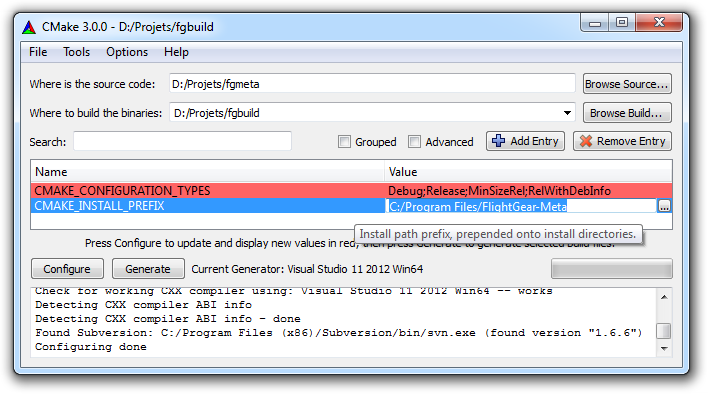This screenshot has height=394, width=708.
Task: Click the Browse Source button
Action: pyautogui.click(x=627, y=84)
